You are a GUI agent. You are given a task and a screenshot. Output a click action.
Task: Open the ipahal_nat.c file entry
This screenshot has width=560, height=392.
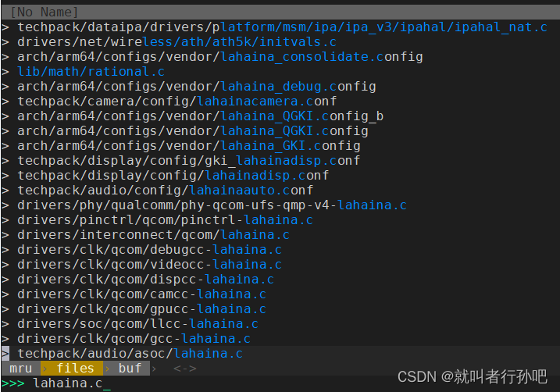click(x=282, y=27)
